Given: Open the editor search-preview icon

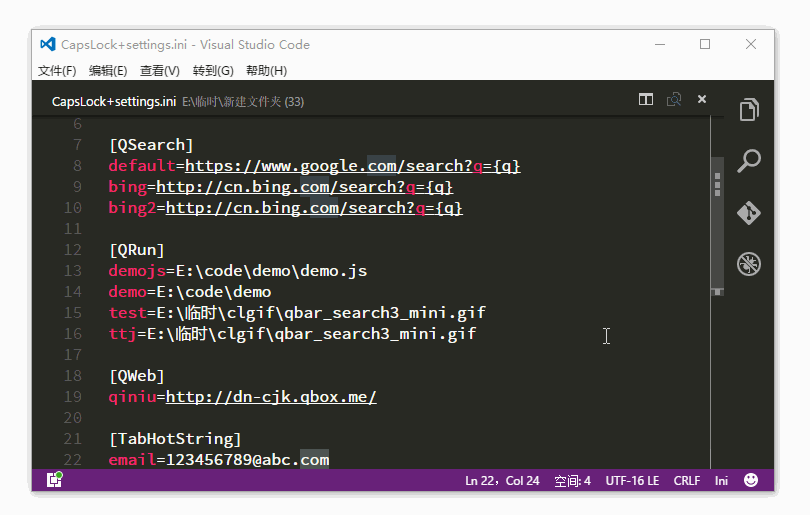Looking at the screenshot, I should point(674,99).
